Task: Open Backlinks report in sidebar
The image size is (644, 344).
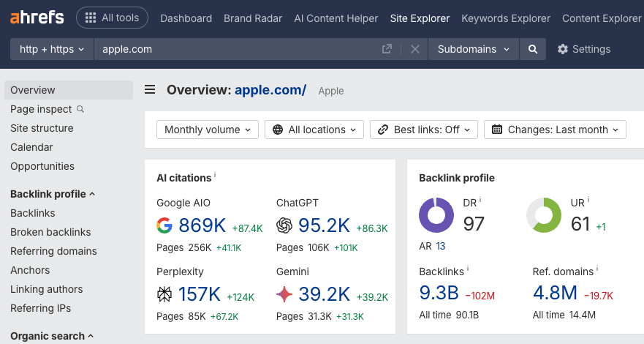Action: [x=32, y=213]
